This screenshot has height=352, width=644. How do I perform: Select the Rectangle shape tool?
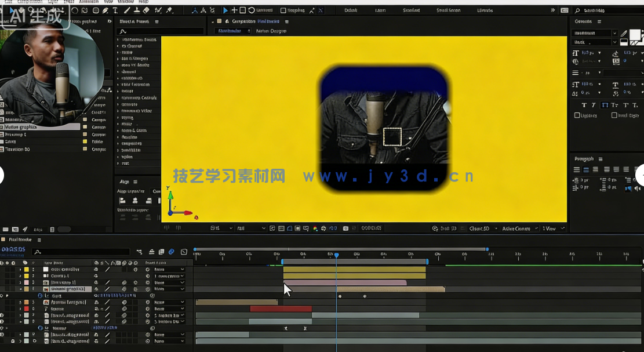[x=96, y=10]
